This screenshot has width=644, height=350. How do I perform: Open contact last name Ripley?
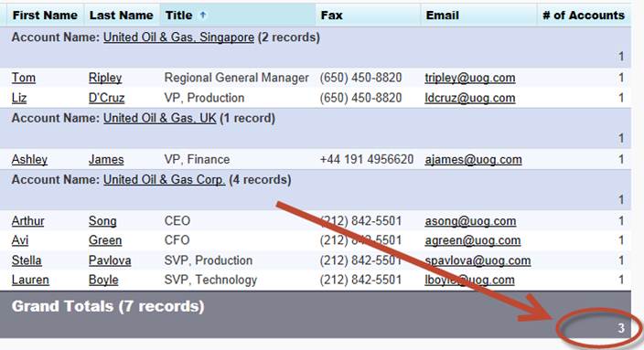click(105, 78)
